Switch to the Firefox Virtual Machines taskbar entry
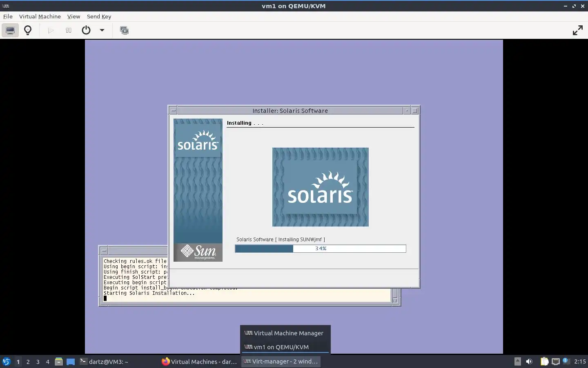This screenshot has width=588, height=368. (x=199, y=361)
